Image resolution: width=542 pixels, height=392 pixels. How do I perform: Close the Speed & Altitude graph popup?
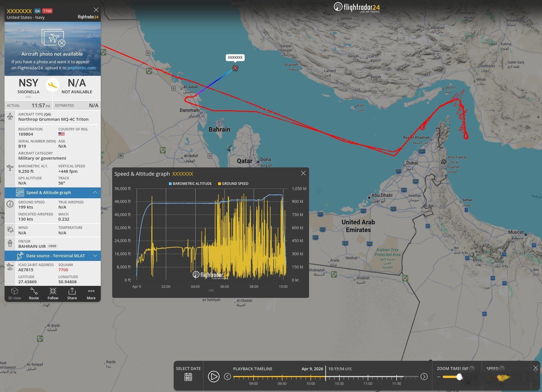coord(303,173)
